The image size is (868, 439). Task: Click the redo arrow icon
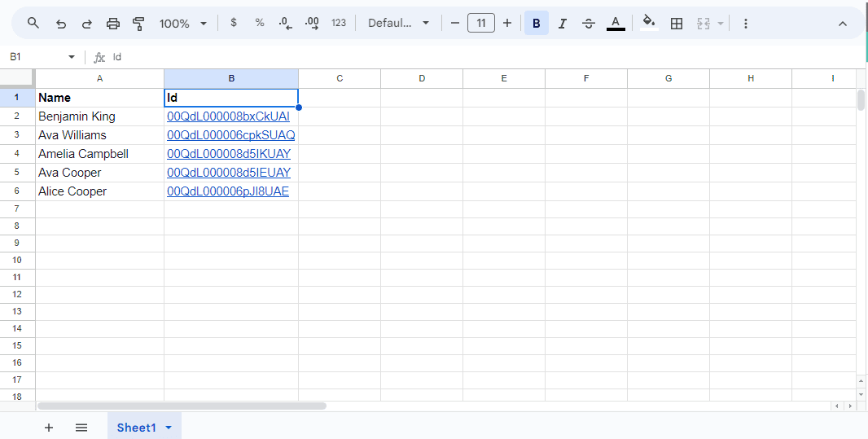tap(87, 24)
